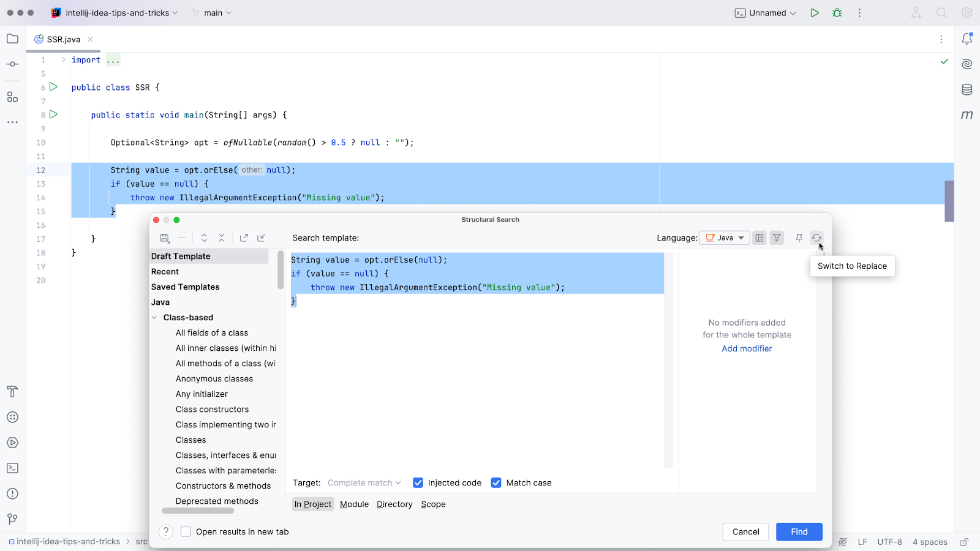The width and height of the screenshot is (980, 551).
Task: Click Switch to Replace icon
Action: [816, 238]
